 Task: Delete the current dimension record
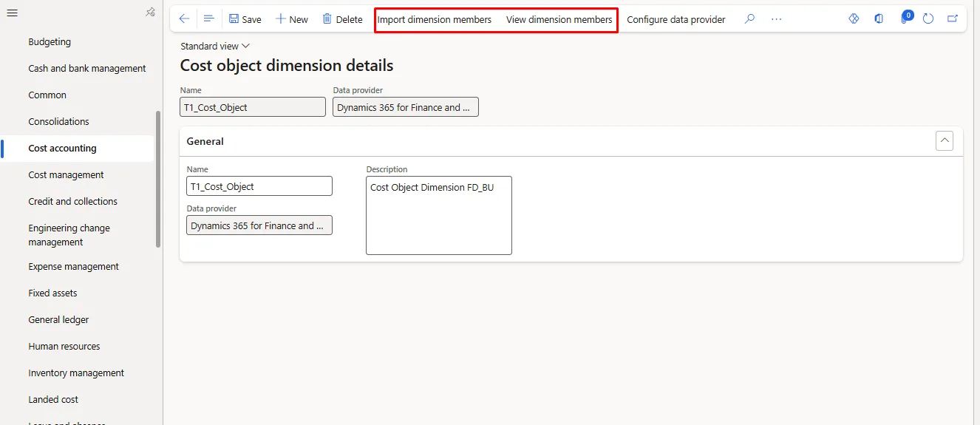[x=342, y=19]
